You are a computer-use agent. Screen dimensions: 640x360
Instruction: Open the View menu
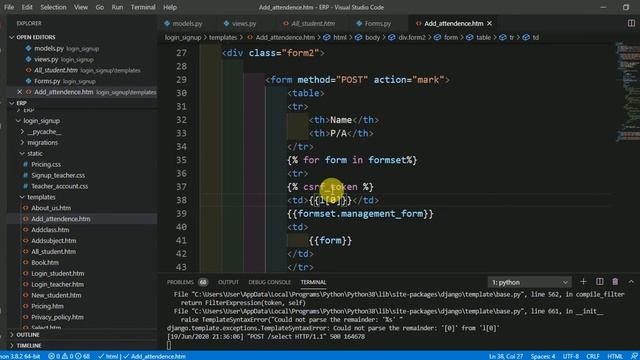click(81, 7)
